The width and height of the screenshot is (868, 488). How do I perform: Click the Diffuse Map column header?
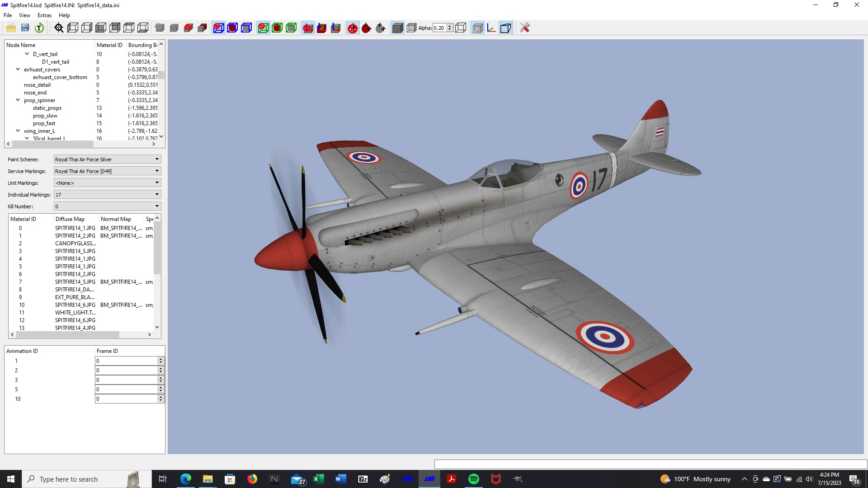click(75, 219)
